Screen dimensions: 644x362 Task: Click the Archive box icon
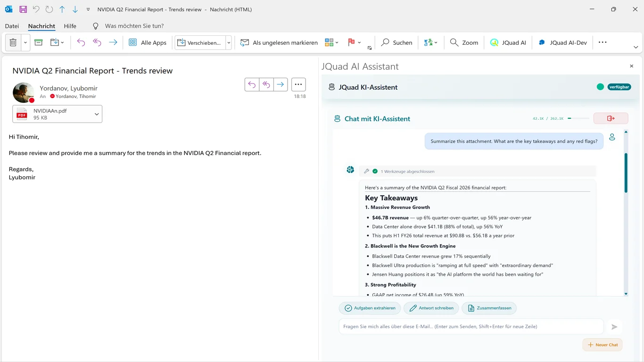click(x=39, y=42)
